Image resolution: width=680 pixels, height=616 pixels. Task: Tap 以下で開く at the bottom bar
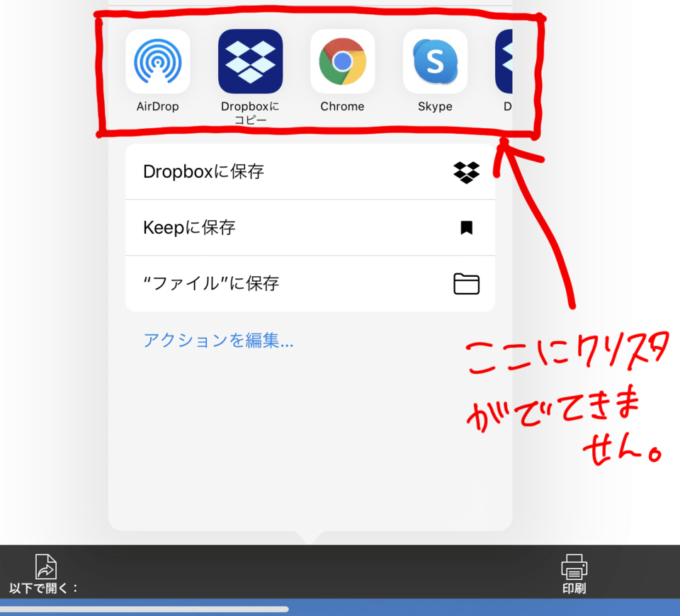tap(44, 586)
